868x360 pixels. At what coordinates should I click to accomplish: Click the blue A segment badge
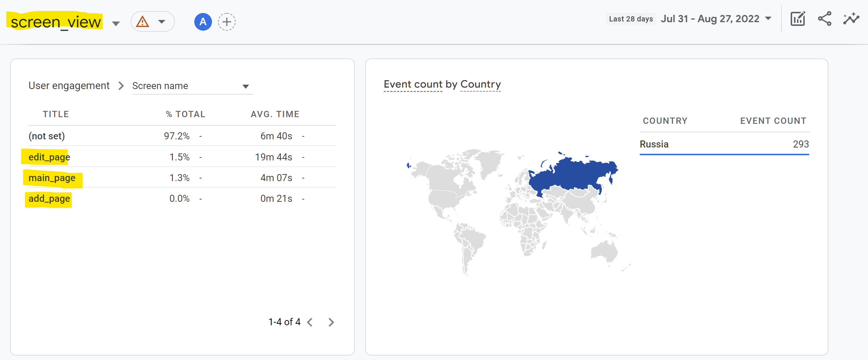pos(203,22)
